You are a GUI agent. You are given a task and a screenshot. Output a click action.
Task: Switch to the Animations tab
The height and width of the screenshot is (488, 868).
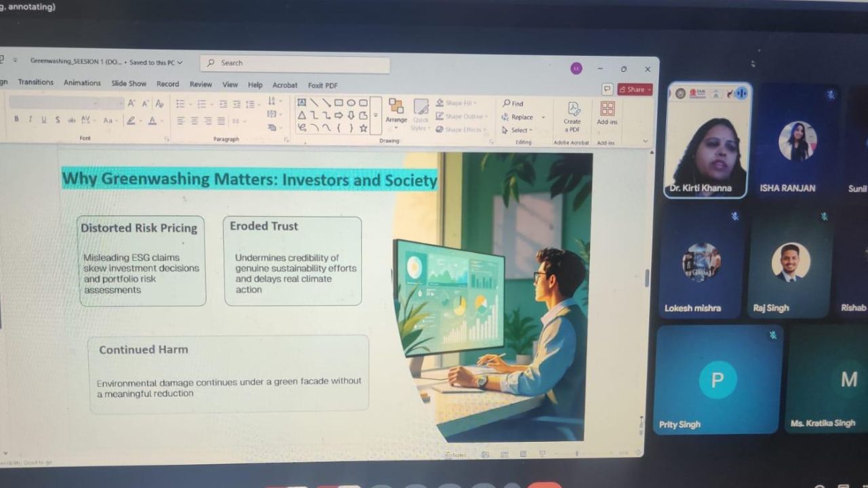(x=82, y=83)
